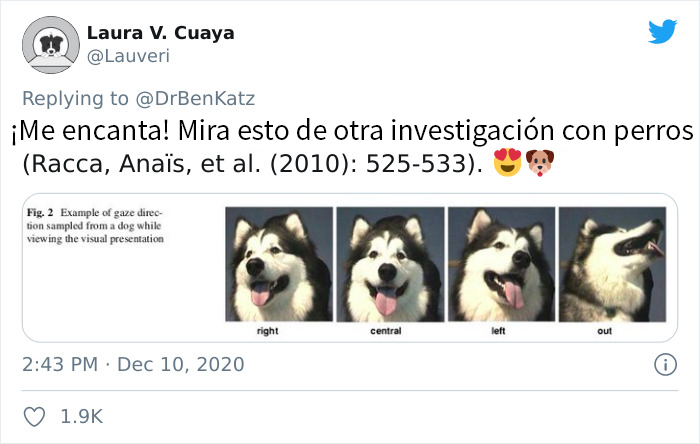The width and height of the screenshot is (700, 444).
Task: Open the Laura V. Cuaya display name
Action: 160,33
